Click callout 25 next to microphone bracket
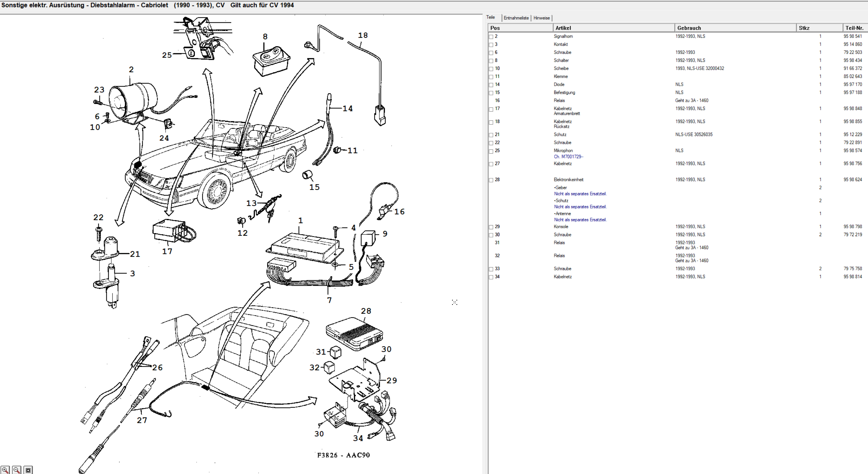The image size is (868, 474). (x=167, y=55)
